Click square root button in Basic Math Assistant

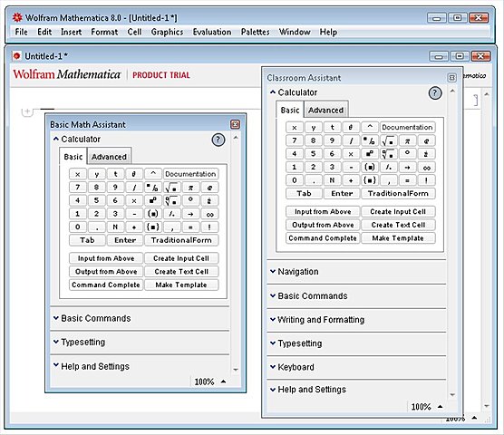171,188
